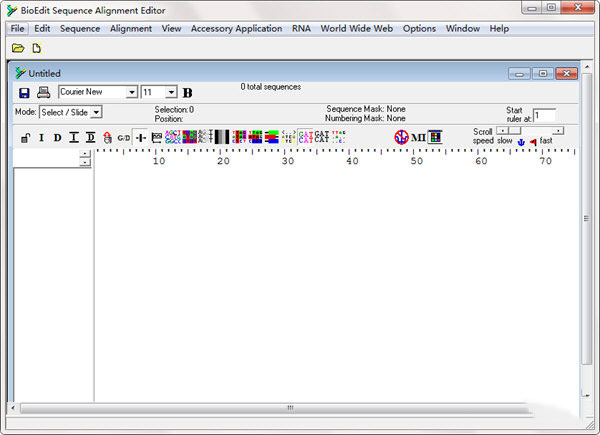The width and height of the screenshot is (600, 435).
Task: Save the alignment with the floppy disk icon
Action: 24,93
